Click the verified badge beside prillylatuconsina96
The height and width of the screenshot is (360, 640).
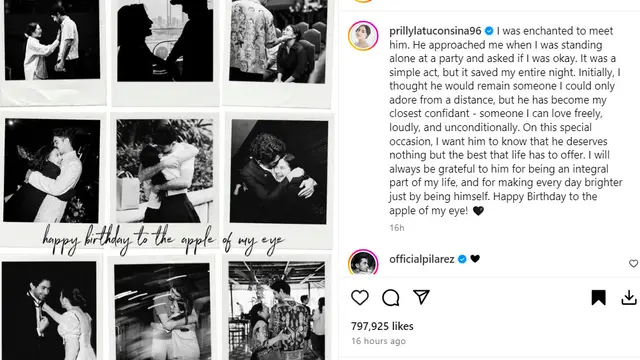tap(489, 31)
